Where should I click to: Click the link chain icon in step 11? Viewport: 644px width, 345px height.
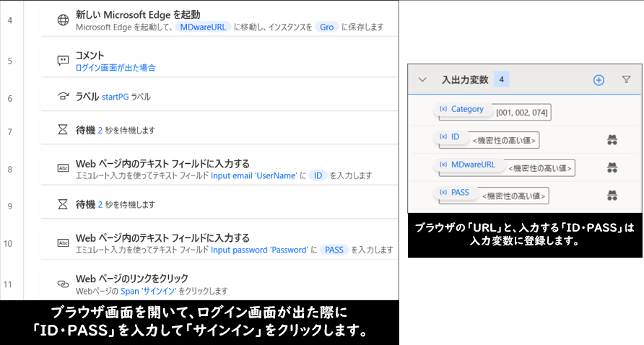(x=63, y=284)
